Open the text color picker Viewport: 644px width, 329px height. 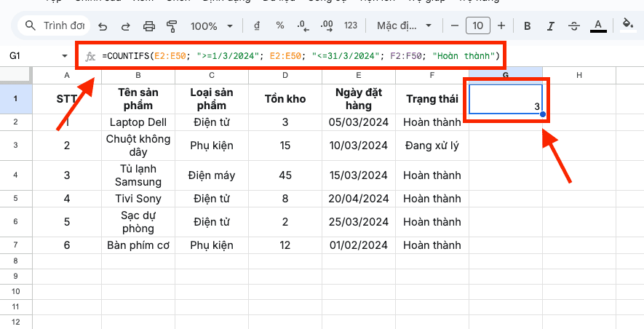(x=598, y=26)
